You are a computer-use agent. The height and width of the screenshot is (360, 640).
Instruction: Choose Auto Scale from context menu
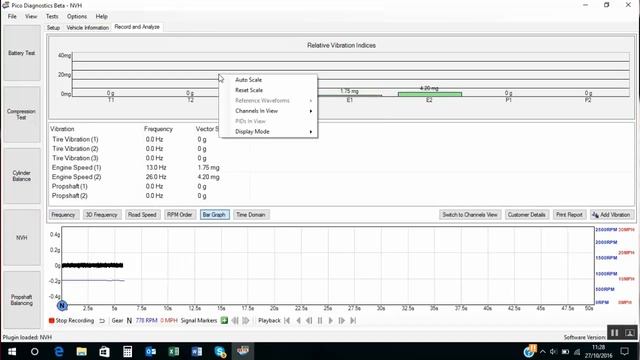(x=248, y=80)
